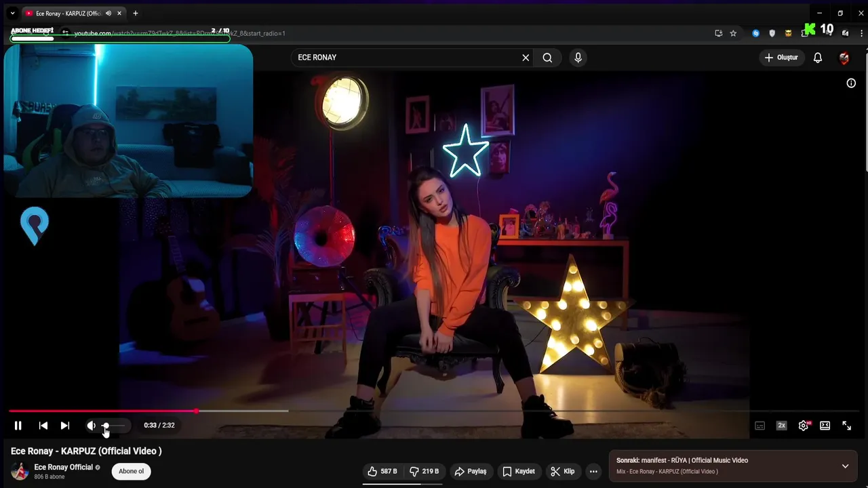Skip to the next video
This screenshot has height=488, width=868.
click(x=65, y=426)
